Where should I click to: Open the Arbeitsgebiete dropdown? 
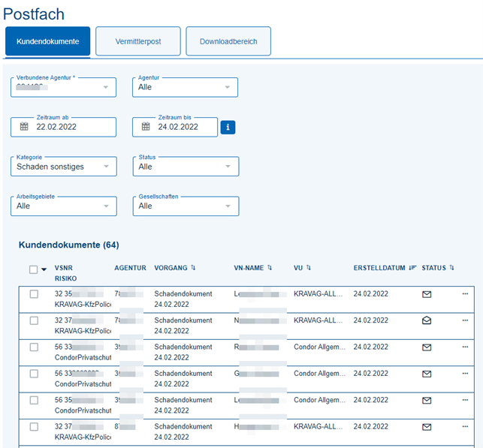point(64,206)
